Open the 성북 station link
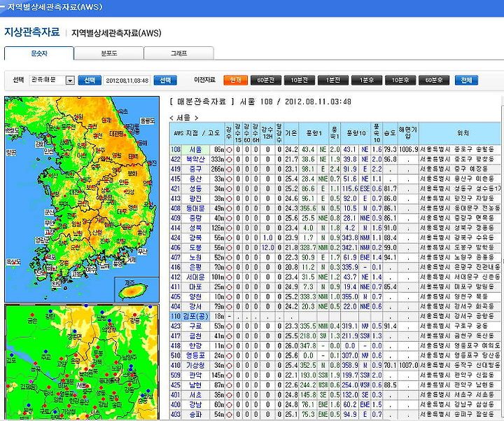The height and width of the screenshot is (421, 504). click(x=195, y=228)
